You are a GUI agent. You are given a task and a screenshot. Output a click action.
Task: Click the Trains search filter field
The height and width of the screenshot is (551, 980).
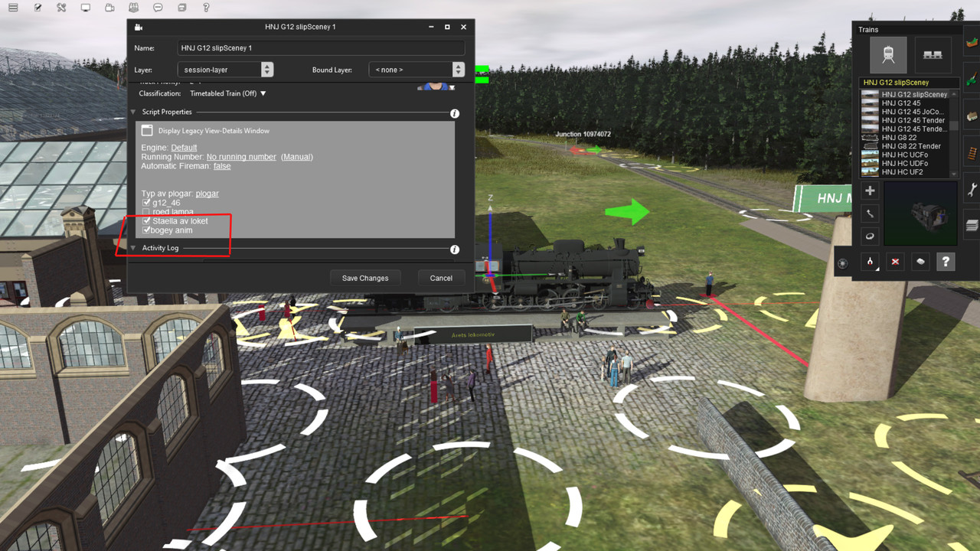pos(910,82)
